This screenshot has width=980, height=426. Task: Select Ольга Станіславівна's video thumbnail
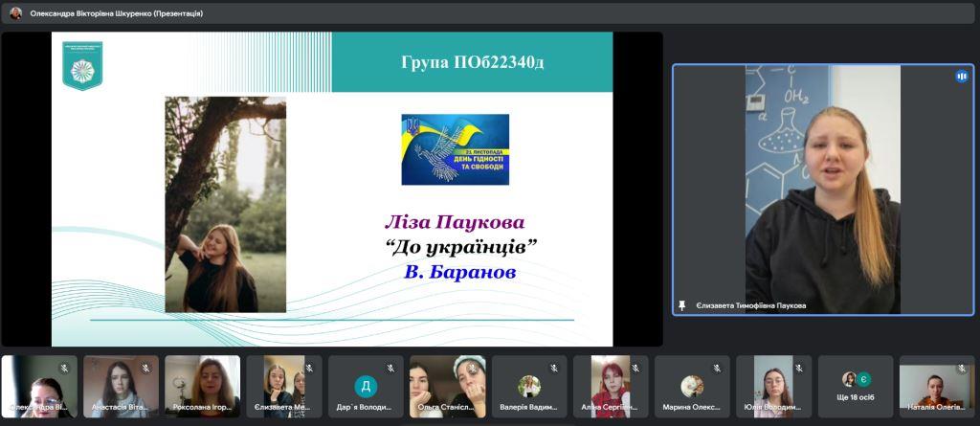point(447,386)
